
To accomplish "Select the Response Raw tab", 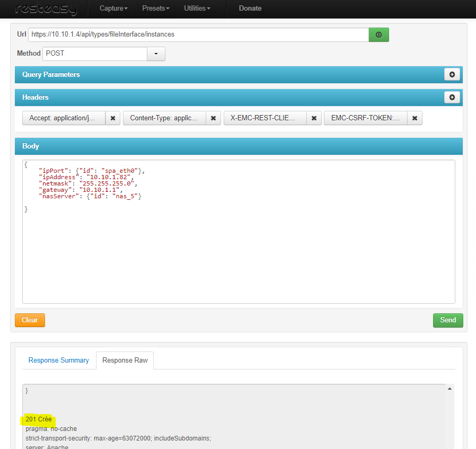I will (125, 360).
